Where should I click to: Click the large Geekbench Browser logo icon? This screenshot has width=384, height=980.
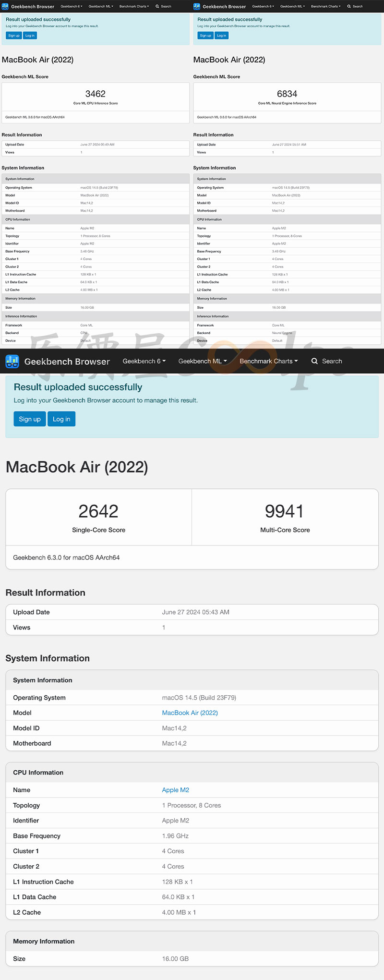pos(12,361)
